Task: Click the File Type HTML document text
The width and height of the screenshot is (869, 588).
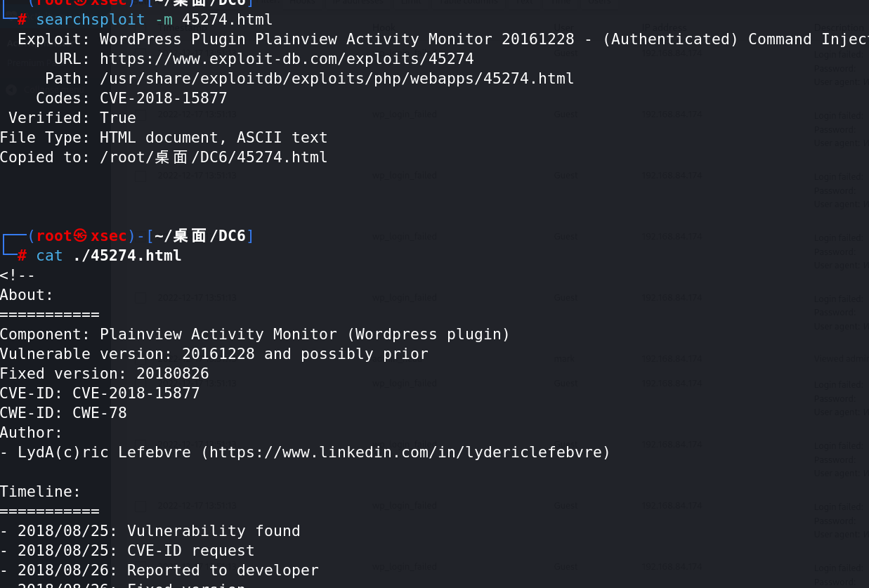Action: coord(164,138)
